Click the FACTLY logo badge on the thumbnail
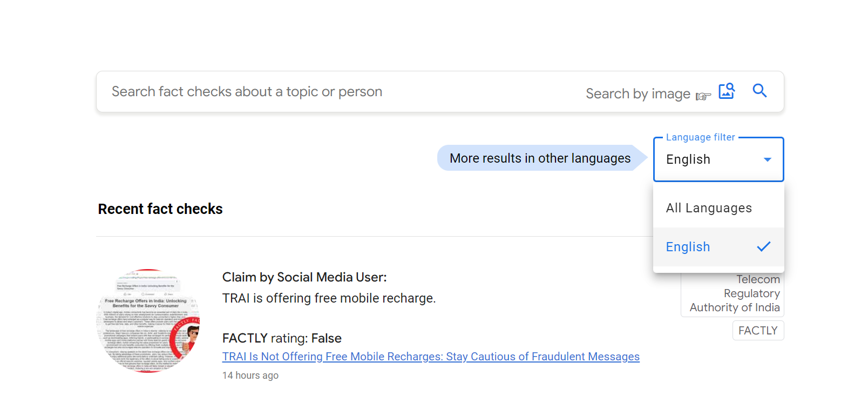The image size is (868, 409). pyautogui.click(x=186, y=338)
